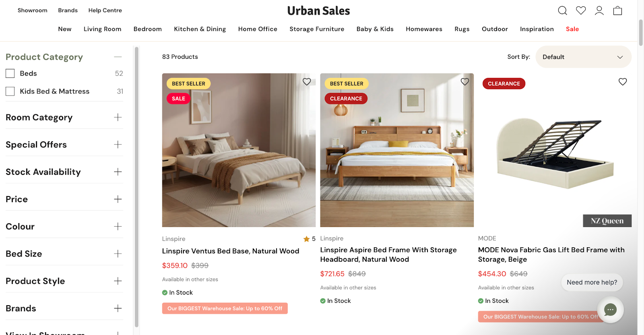Open the shopping cart icon

tap(617, 10)
